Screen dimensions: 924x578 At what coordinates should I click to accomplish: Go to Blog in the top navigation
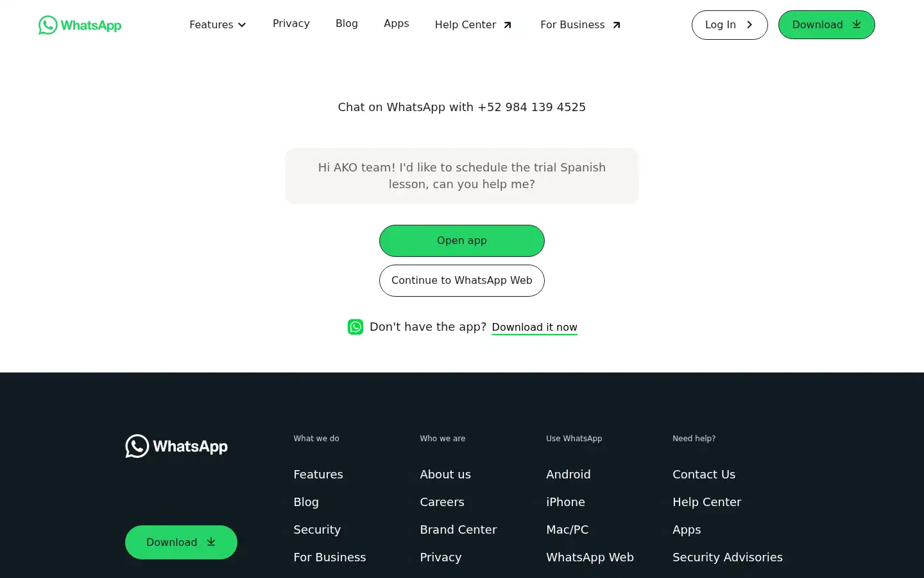(x=346, y=24)
